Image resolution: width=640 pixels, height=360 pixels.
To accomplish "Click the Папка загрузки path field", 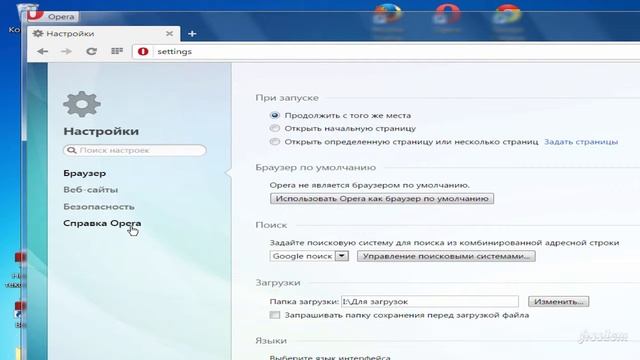I will pyautogui.click(x=430, y=302).
